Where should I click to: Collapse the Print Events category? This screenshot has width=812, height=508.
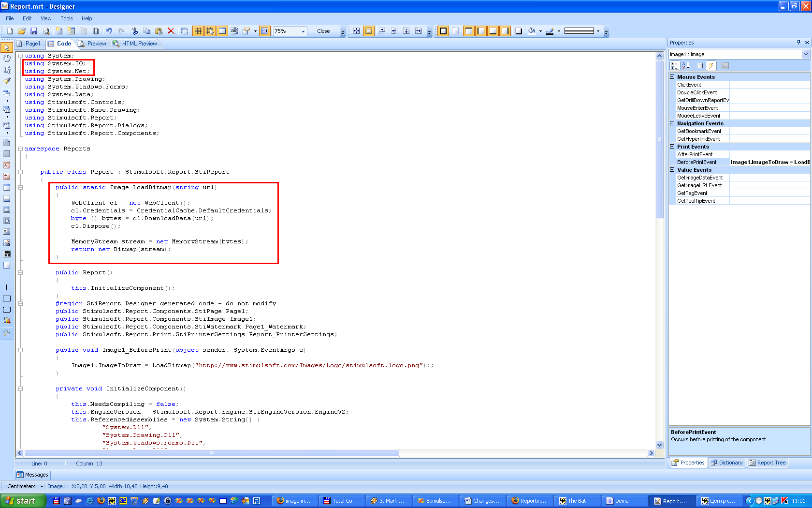coord(672,146)
